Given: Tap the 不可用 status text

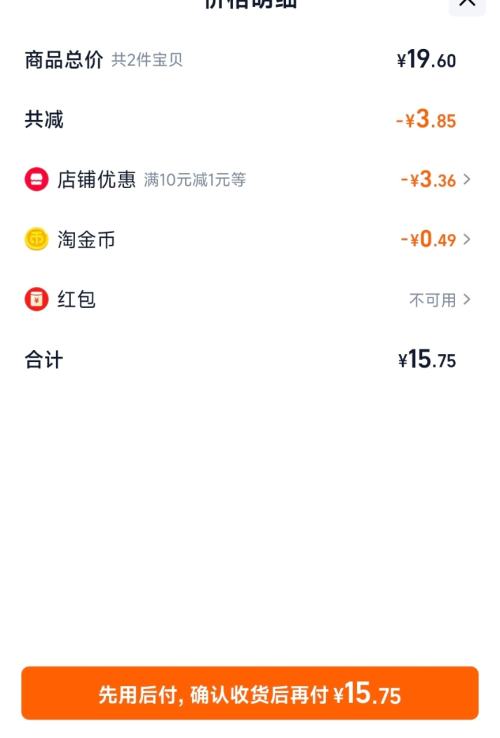Looking at the screenshot, I should coord(432,300).
